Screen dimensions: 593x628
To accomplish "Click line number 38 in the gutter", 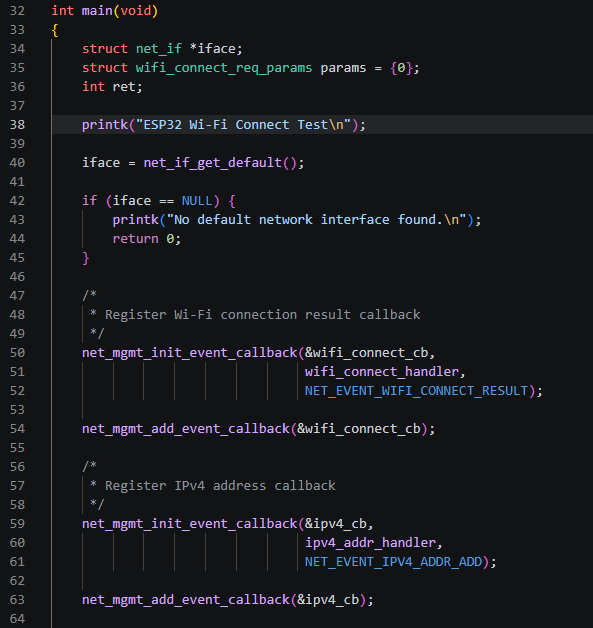I will pyautogui.click(x=17, y=125).
